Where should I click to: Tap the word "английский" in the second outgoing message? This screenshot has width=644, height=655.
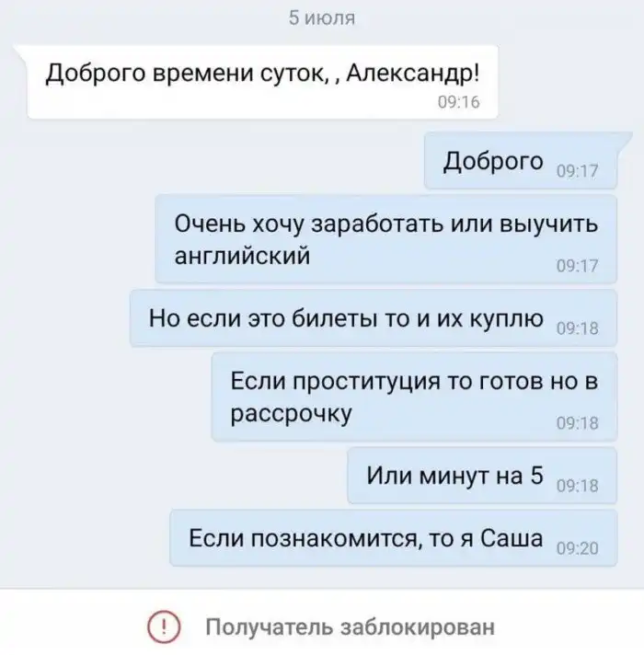(x=242, y=256)
